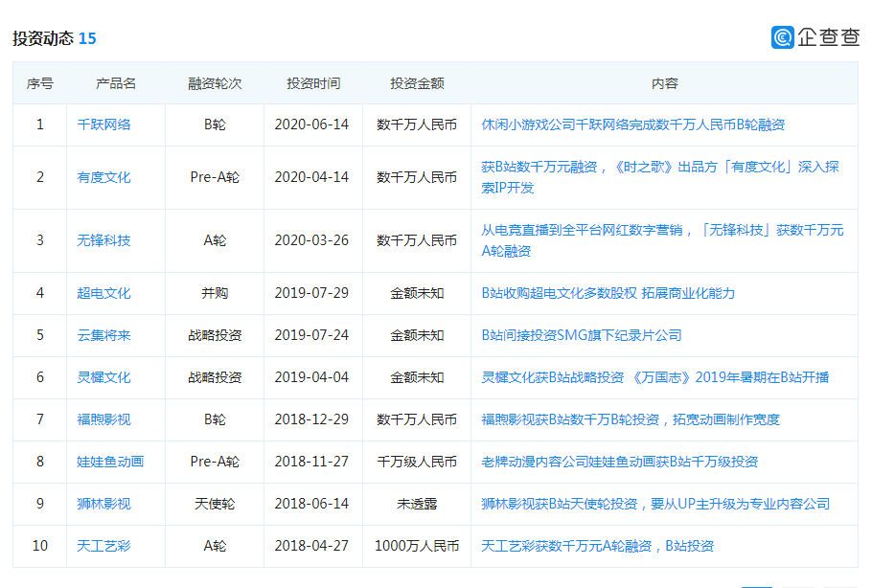Open B站间接投资SMG旗下纪录片公司 article
The width and height of the screenshot is (872, 588).
tap(581, 335)
